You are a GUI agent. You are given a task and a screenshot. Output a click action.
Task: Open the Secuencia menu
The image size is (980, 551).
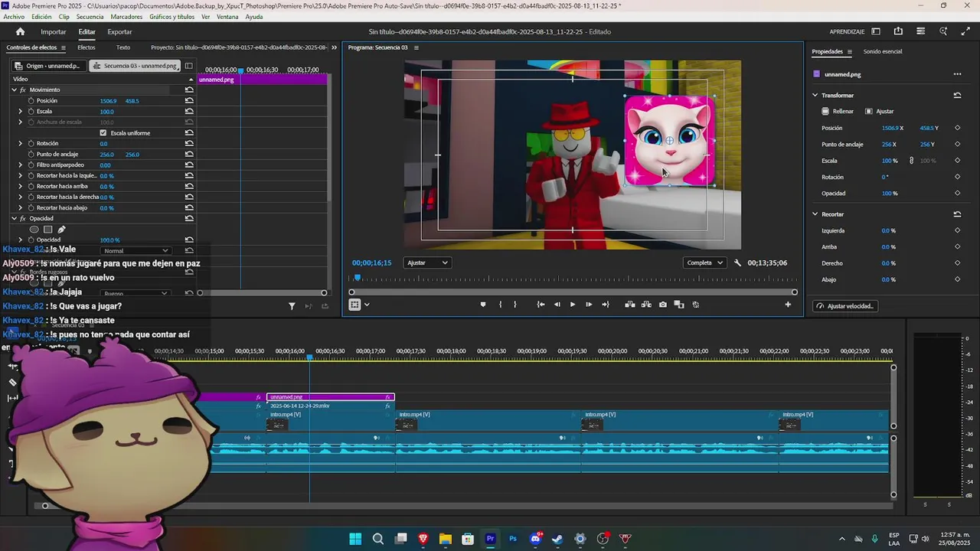(x=90, y=17)
